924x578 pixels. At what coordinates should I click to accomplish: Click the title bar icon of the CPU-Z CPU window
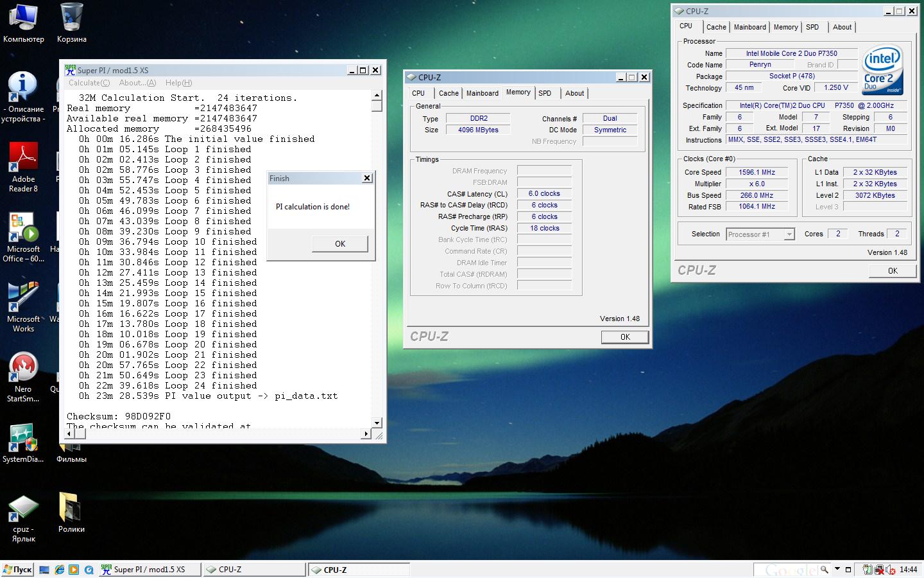click(x=680, y=11)
